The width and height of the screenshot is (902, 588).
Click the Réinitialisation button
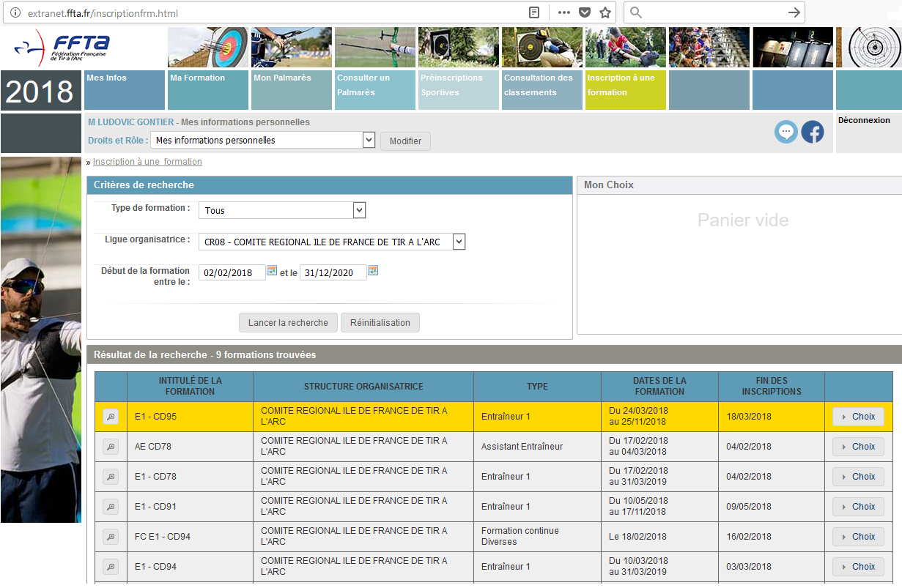380,323
